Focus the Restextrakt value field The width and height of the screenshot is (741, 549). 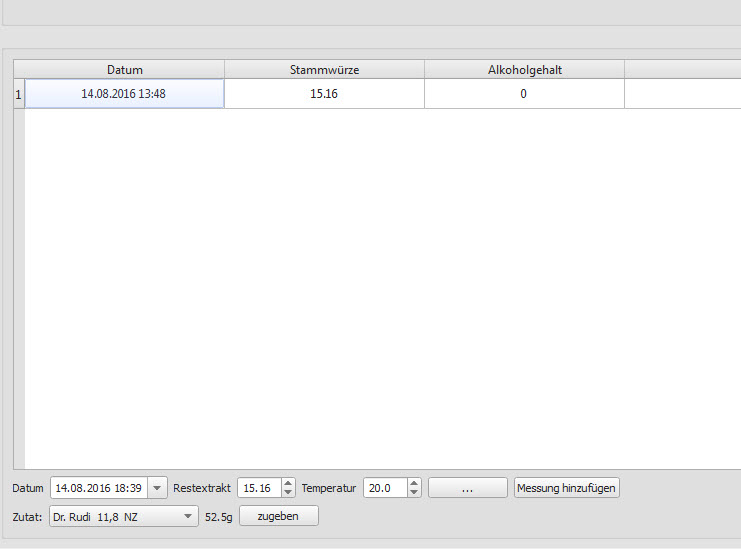pos(258,488)
